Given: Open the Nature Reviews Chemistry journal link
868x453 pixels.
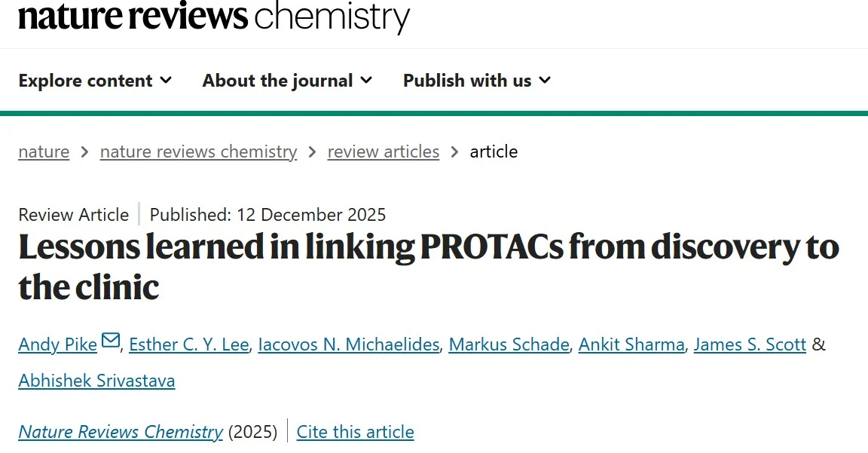Looking at the screenshot, I should [x=120, y=431].
